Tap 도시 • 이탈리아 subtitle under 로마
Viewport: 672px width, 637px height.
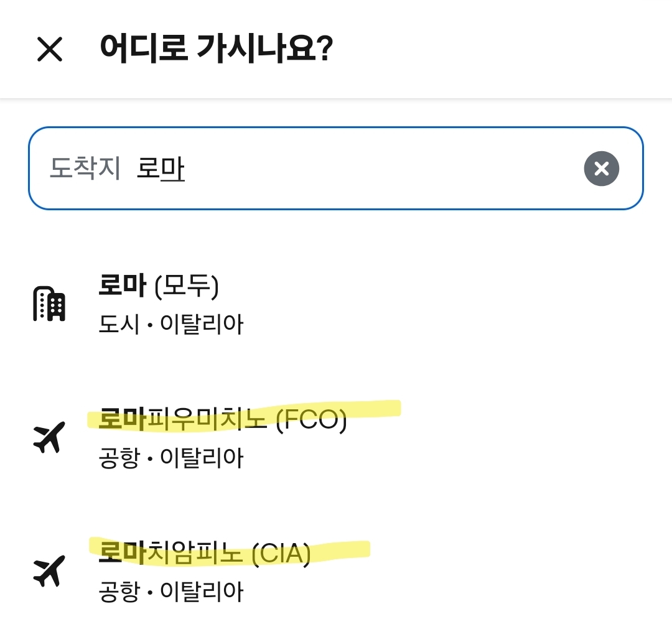171,324
